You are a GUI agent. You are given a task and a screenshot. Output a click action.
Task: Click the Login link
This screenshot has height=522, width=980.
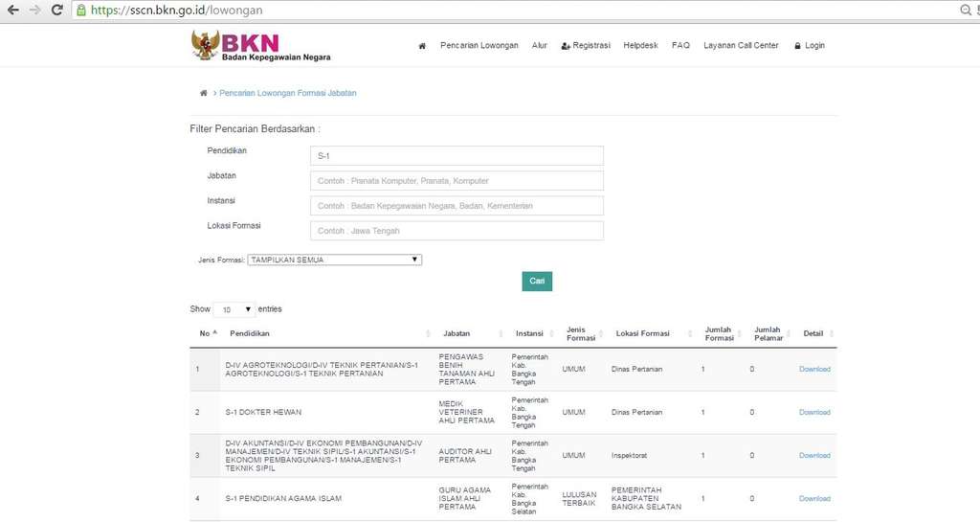[810, 46]
